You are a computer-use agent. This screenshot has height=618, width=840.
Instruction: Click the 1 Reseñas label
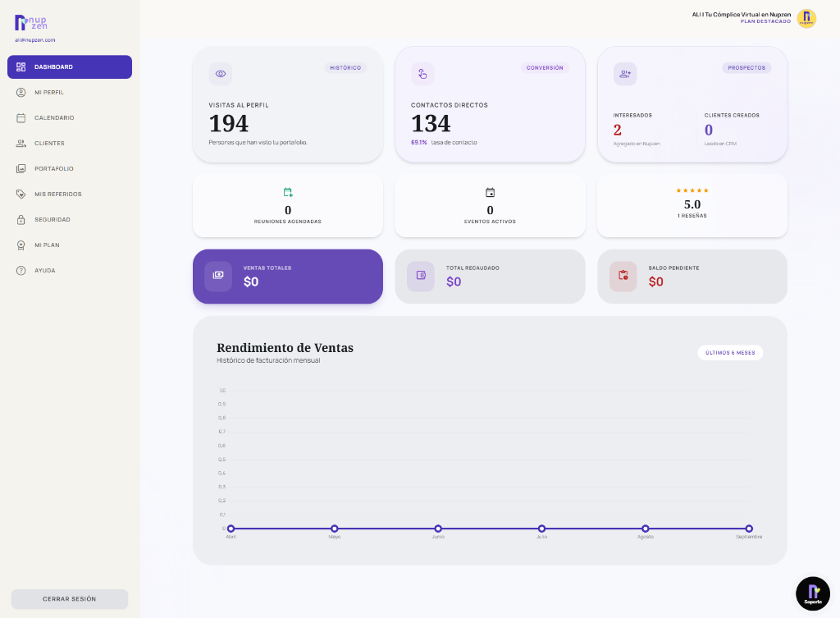click(692, 216)
